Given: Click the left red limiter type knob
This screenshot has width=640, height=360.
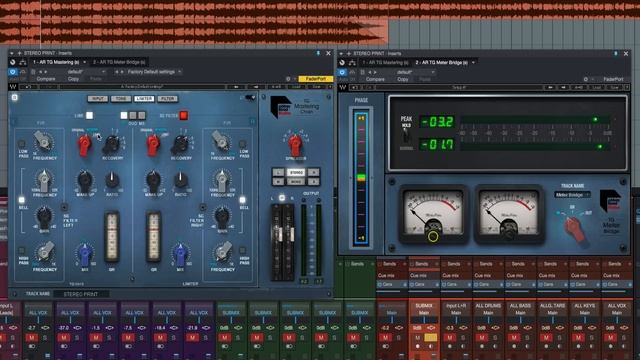Looking at the screenshot, I should (x=84, y=144).
